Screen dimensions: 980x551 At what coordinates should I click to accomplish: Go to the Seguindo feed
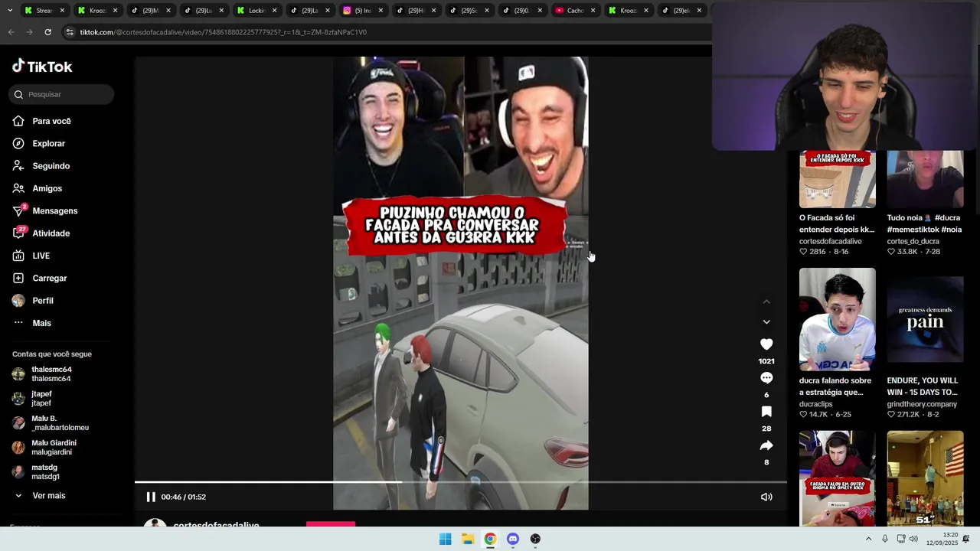pyautogui.click(x=41, y=165)
